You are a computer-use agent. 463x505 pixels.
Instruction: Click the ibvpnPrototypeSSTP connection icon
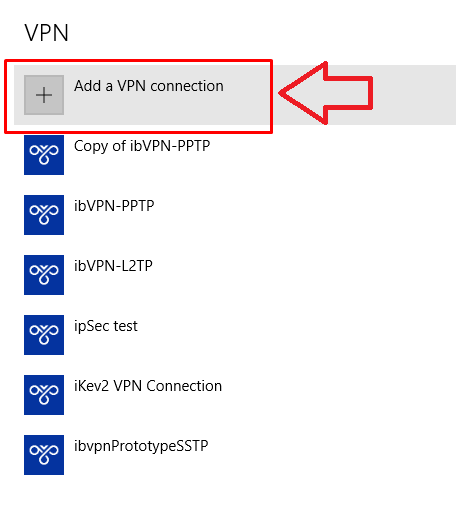(44, 455)
